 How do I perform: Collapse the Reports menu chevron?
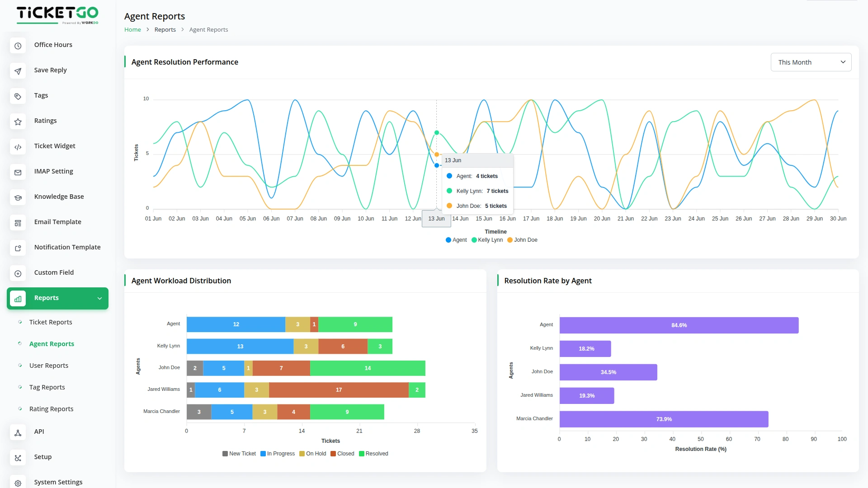99,298
